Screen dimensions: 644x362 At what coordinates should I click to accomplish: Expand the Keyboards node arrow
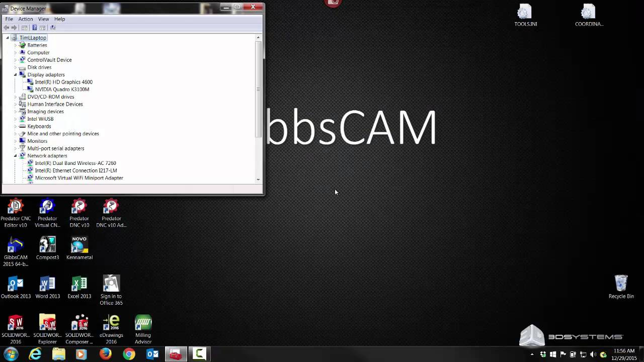click(x=16, y=126)
